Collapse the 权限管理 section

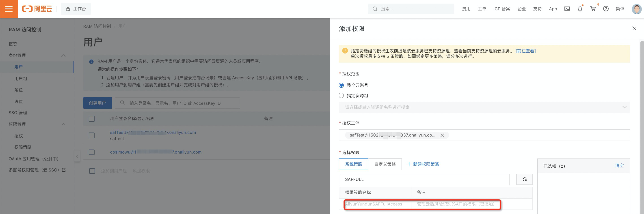(63, 124)
